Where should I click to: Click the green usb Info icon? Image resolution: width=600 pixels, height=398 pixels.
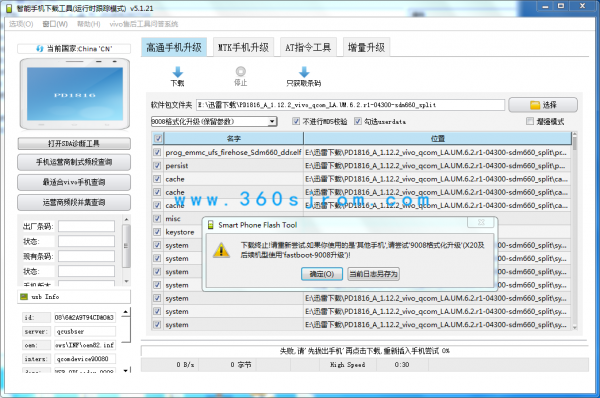[x=24, y=297]
